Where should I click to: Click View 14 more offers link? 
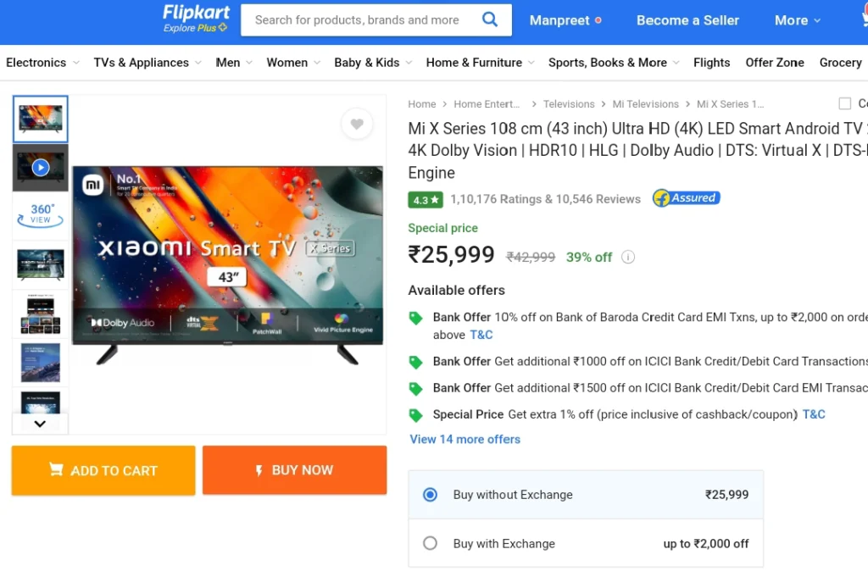[x=465, y=439]
